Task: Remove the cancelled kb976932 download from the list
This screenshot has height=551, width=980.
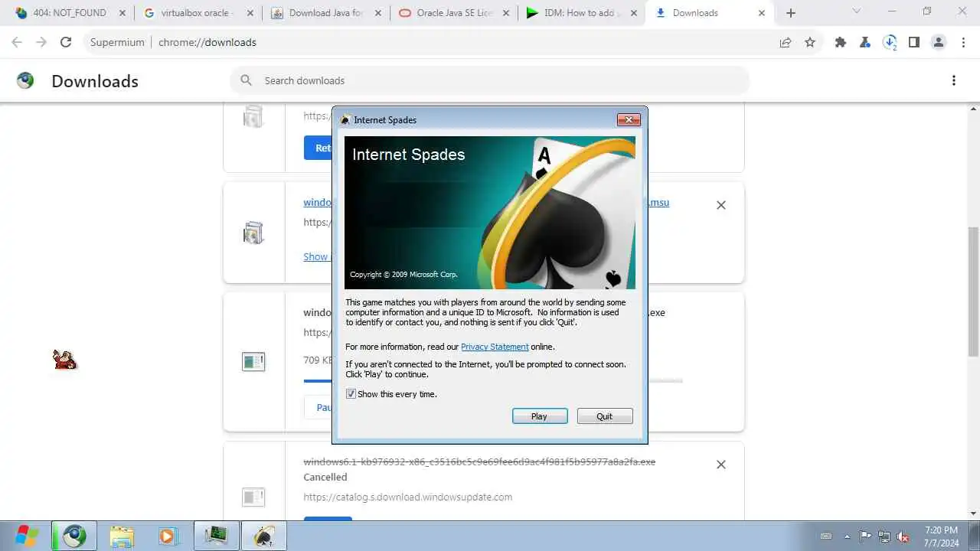Action: [721, 465]
